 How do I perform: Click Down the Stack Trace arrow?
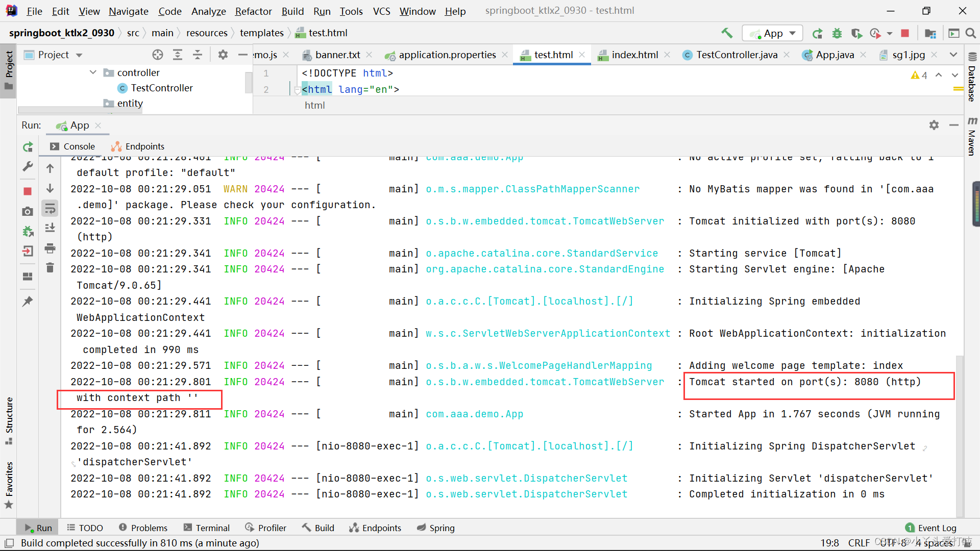click(x=50, y=188)
